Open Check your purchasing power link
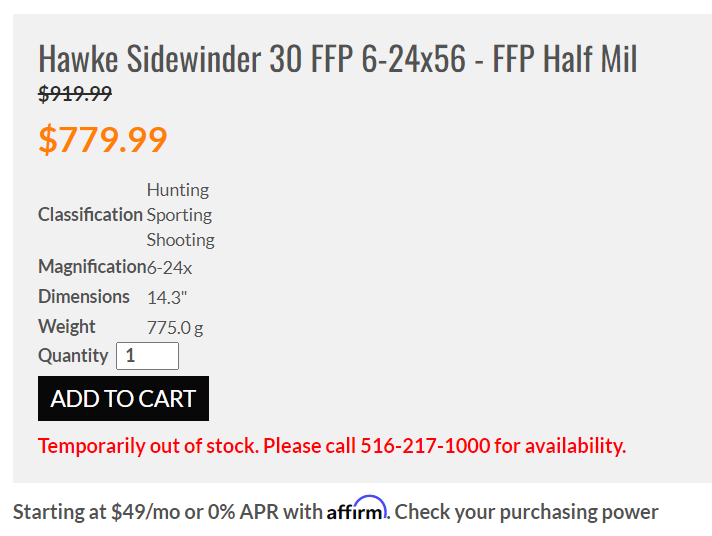712x536 pixels. [526, 512]
